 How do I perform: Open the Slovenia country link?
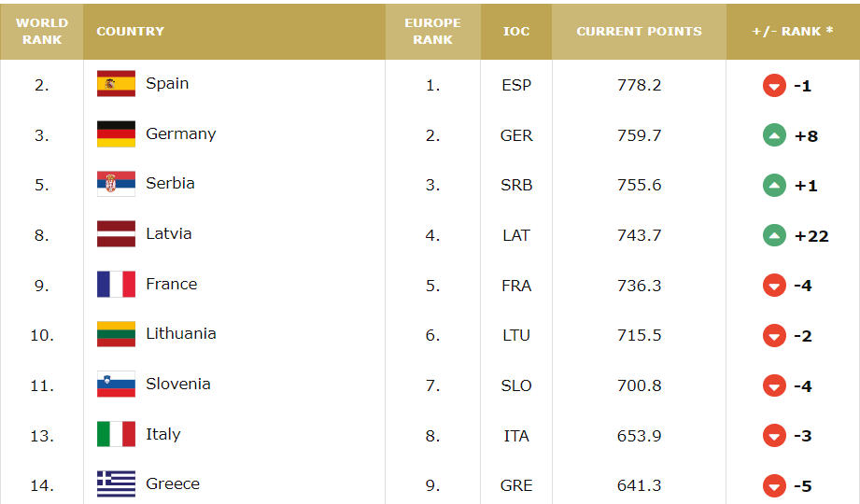pos(178,384)
